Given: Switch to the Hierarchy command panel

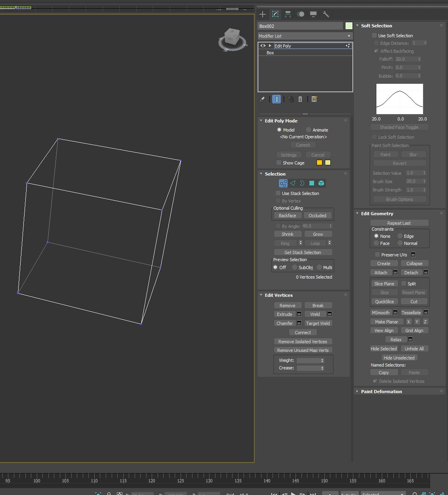Looking at the screenshot, I should (x=288, y=14).
